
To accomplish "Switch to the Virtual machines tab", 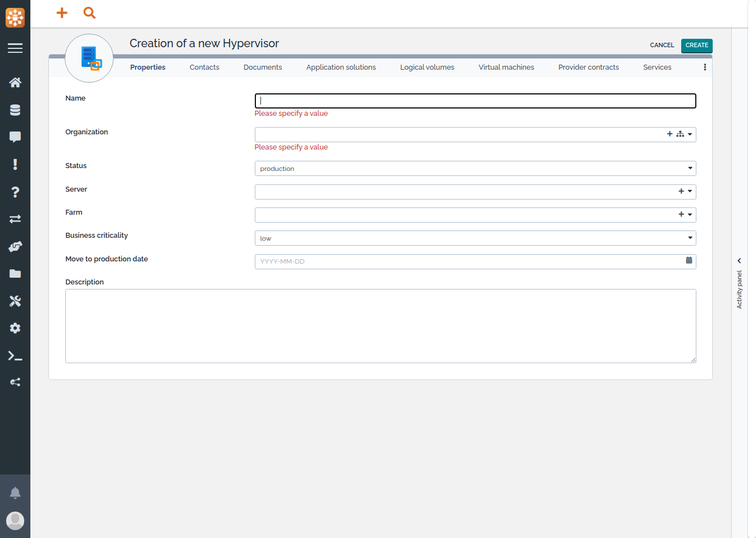I will (506, 67).
